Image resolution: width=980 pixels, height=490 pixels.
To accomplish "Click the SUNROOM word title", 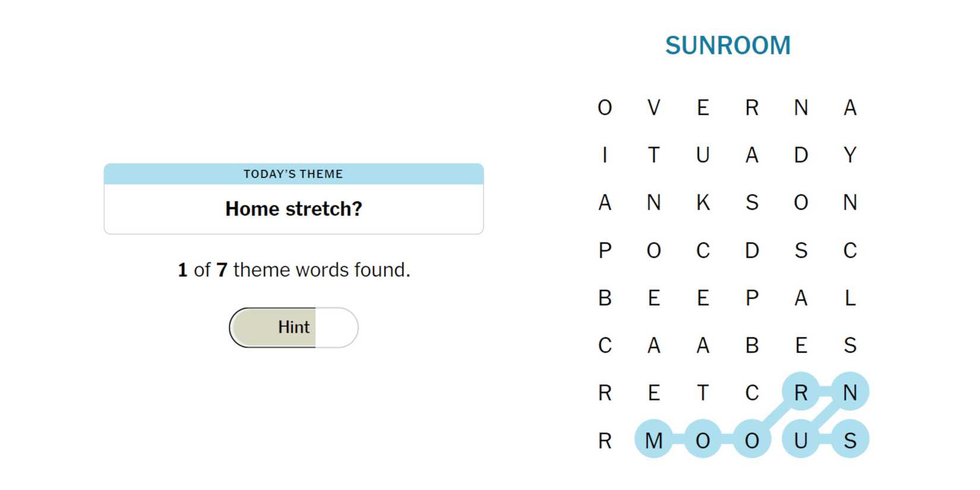I will click(728, 46).
